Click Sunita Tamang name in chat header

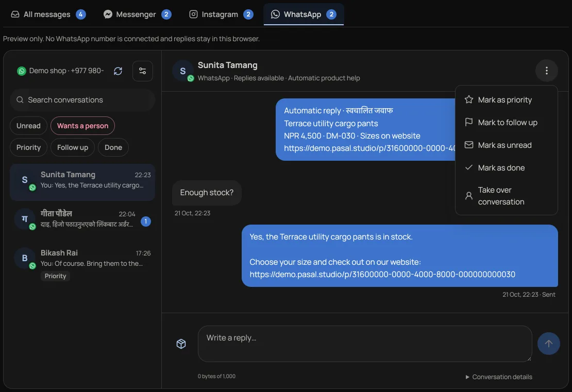[x=228, y=65]
